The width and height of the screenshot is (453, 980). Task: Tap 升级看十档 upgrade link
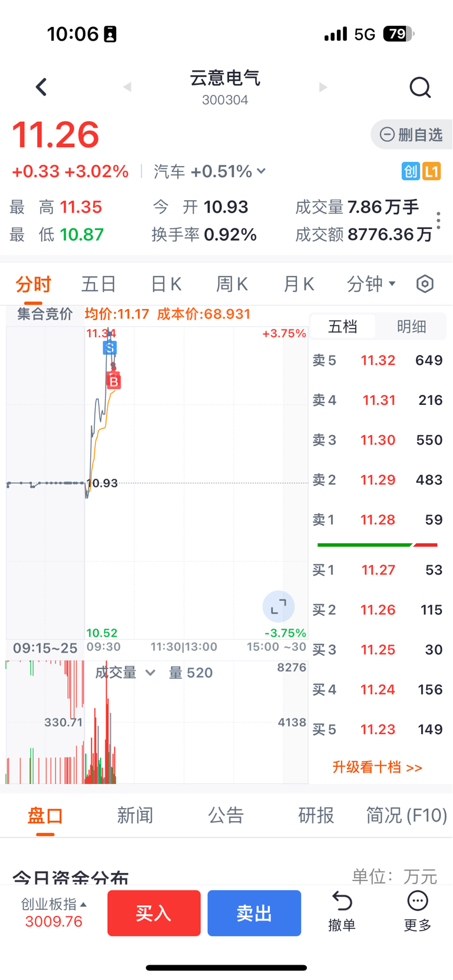(377, 768)
